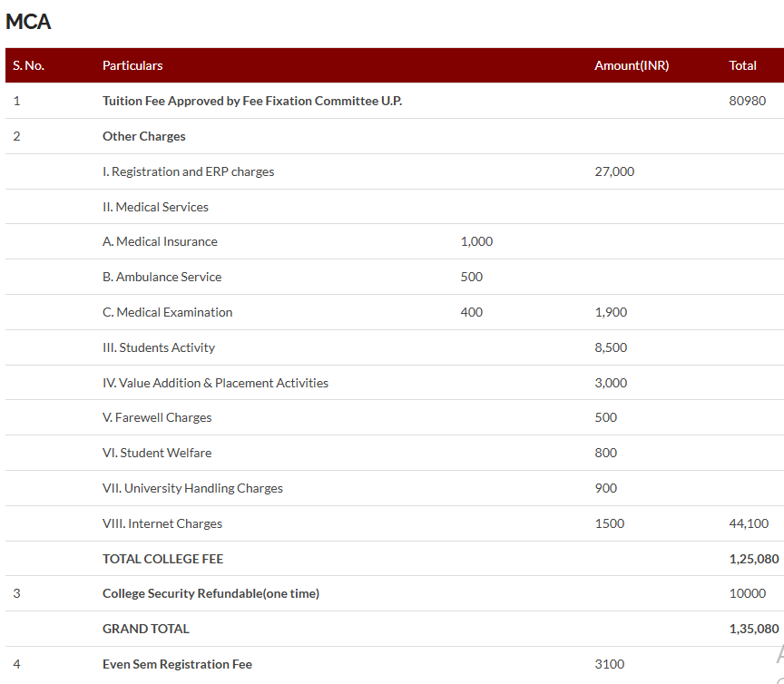Click the Medical Examination value 400
Image resolution: width=784 pixels, height=684 pixels.
472,312
